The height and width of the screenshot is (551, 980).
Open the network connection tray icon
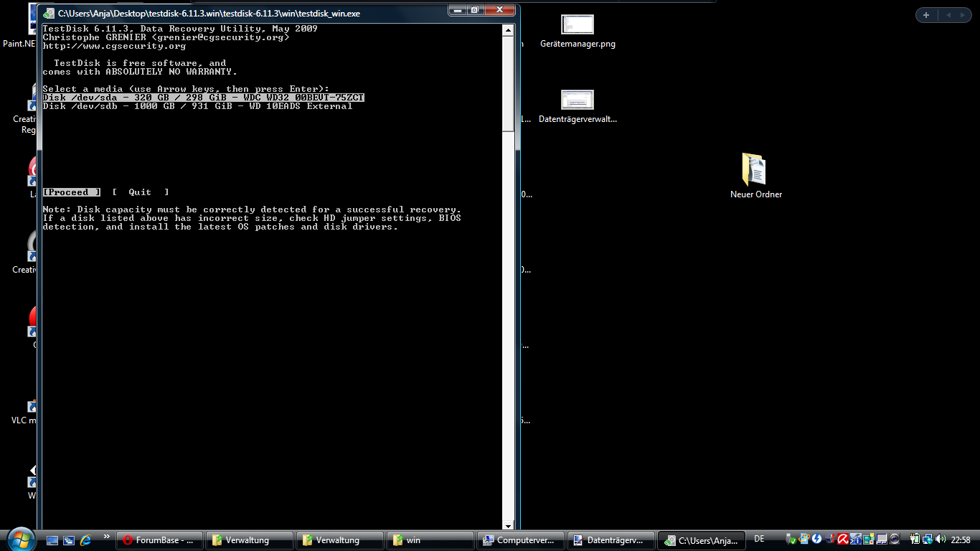click(928, 539)
